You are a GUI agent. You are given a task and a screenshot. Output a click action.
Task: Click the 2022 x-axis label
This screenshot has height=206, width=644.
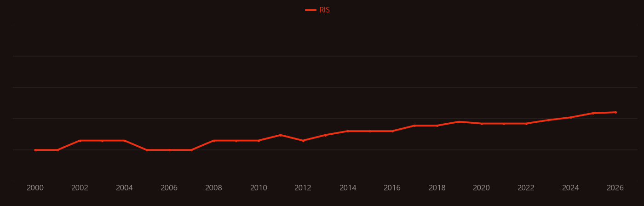[x=526, y=188]
